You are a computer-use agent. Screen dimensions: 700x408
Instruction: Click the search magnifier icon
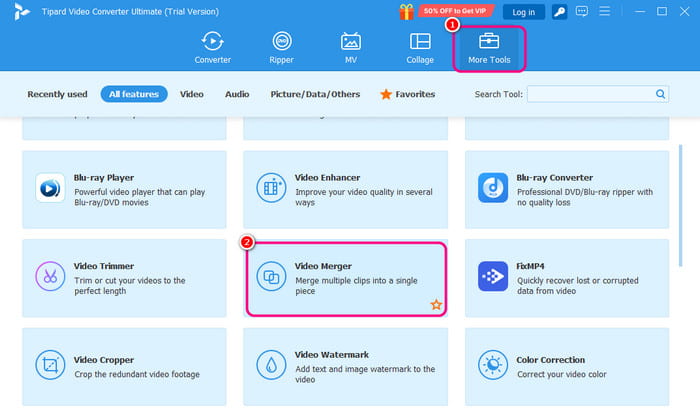[x=661, y=94]
